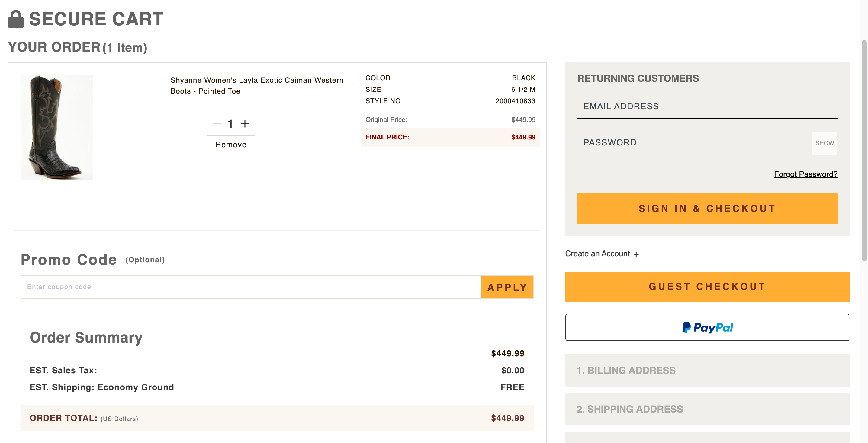Select the size value 6 1/2 M
The image size is (868, 443).
523,90
